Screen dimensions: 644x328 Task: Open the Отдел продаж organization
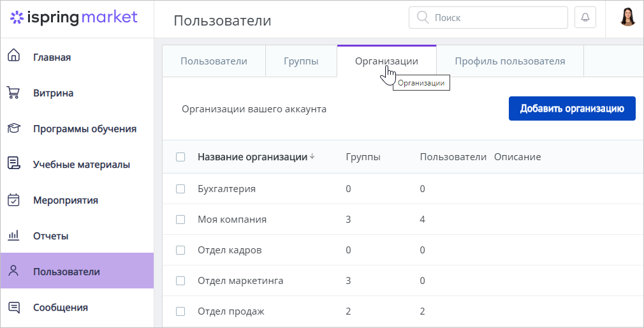(x=231, y=311)
